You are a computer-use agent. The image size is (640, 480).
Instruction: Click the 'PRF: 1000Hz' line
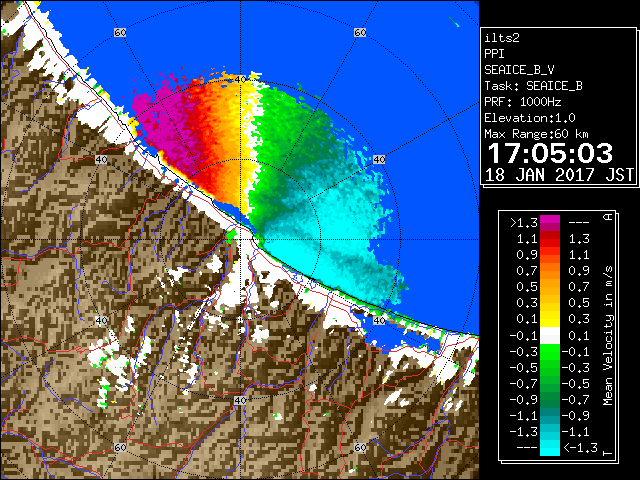click(x=523, y=102)
